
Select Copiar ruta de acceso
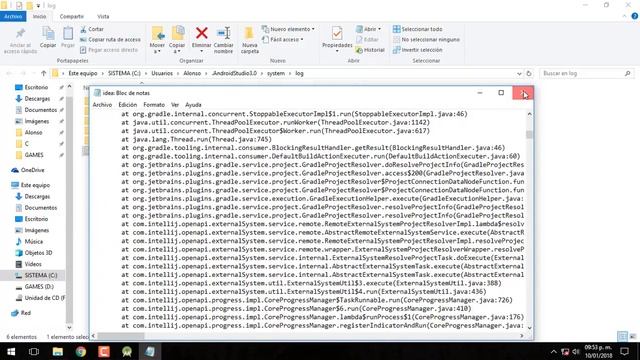click(110, 40)
